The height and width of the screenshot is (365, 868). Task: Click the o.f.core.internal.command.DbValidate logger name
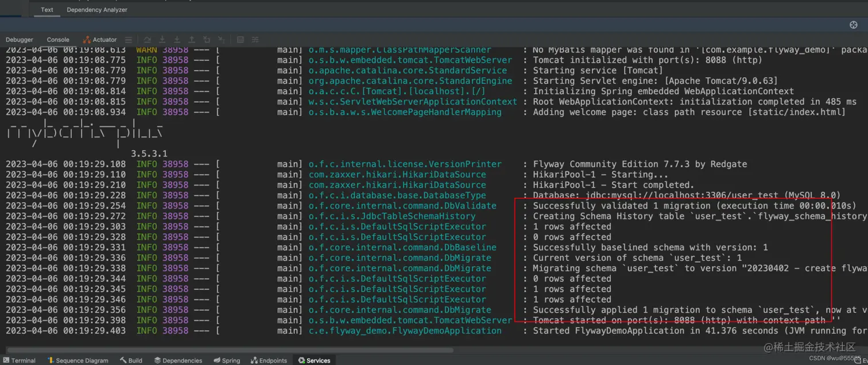point(402,206)
